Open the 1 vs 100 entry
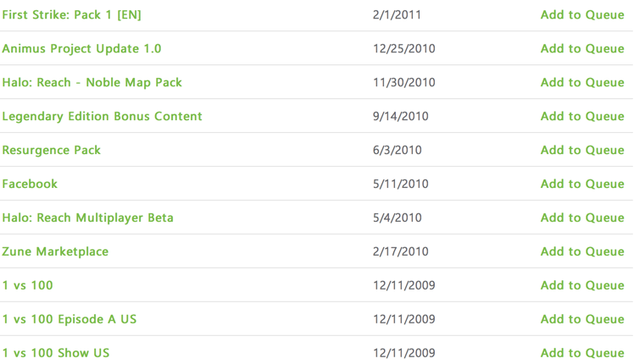This screenshot has height=364, width=634. pyautogui.click(x=27, y=285)
